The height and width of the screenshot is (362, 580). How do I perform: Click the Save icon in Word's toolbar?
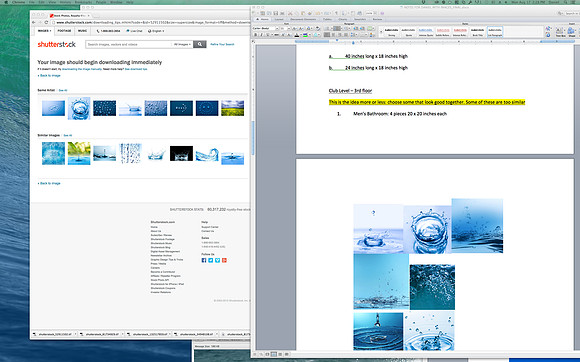(276, 13)
